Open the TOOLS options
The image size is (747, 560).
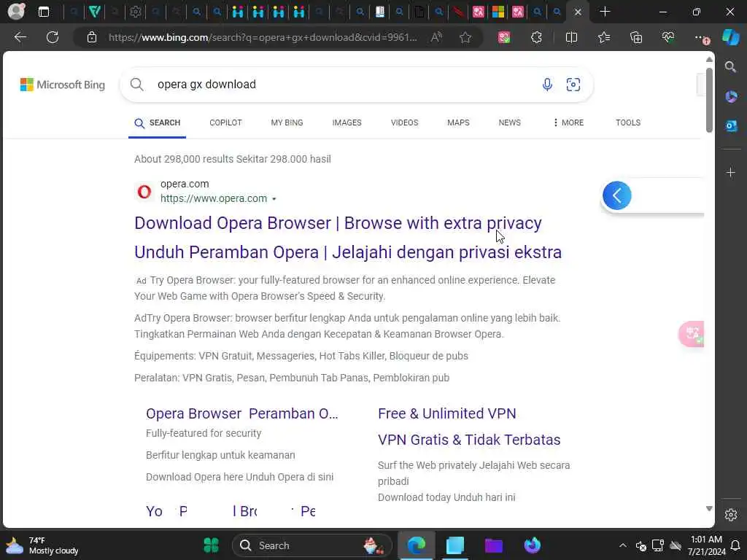coord(628,122)
